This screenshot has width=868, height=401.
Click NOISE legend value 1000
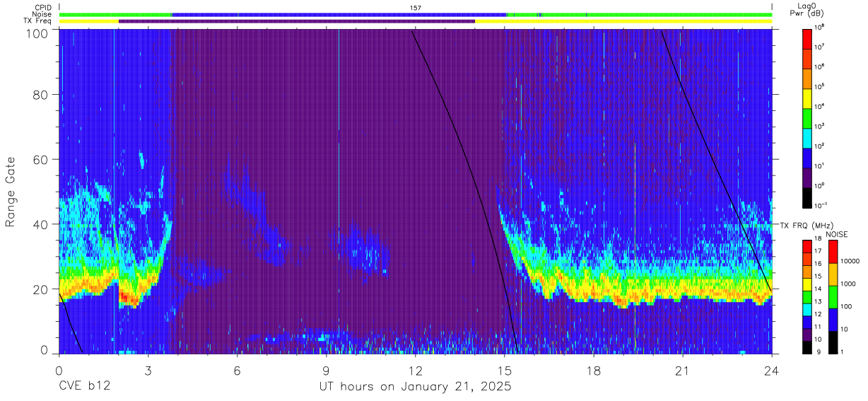click(850, 284)
